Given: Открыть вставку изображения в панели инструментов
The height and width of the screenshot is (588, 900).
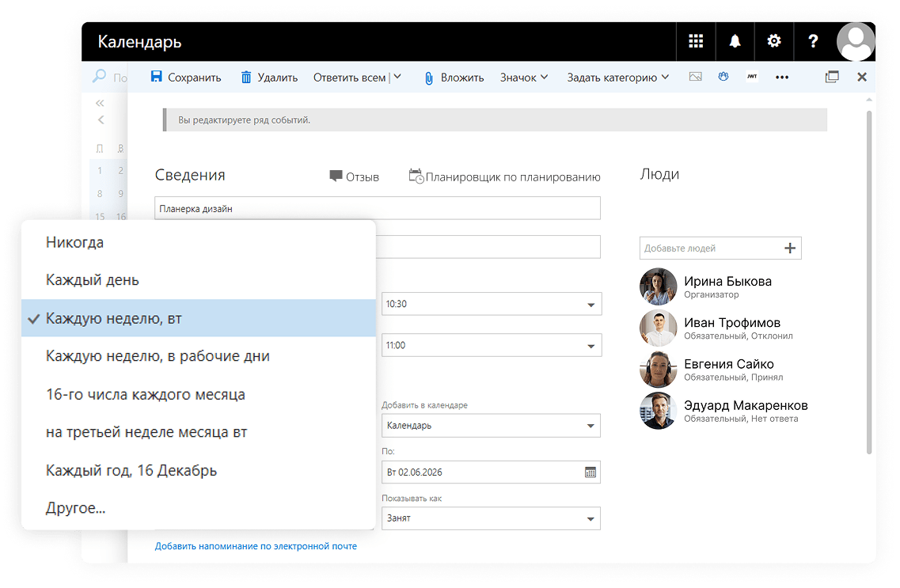Looking at the screenshot, I should (696, 77).
